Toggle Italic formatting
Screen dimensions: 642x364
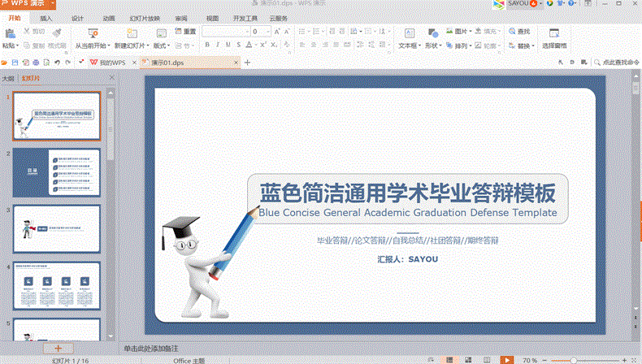point(218,45)
